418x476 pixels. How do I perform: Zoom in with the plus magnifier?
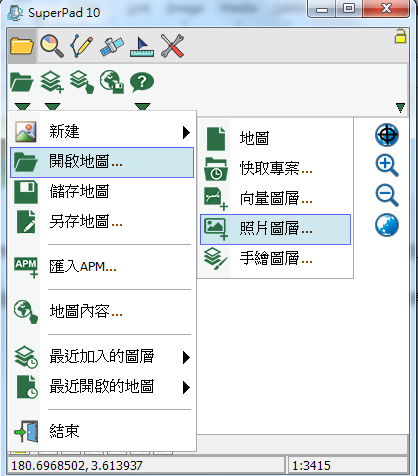tap(387, 165)
